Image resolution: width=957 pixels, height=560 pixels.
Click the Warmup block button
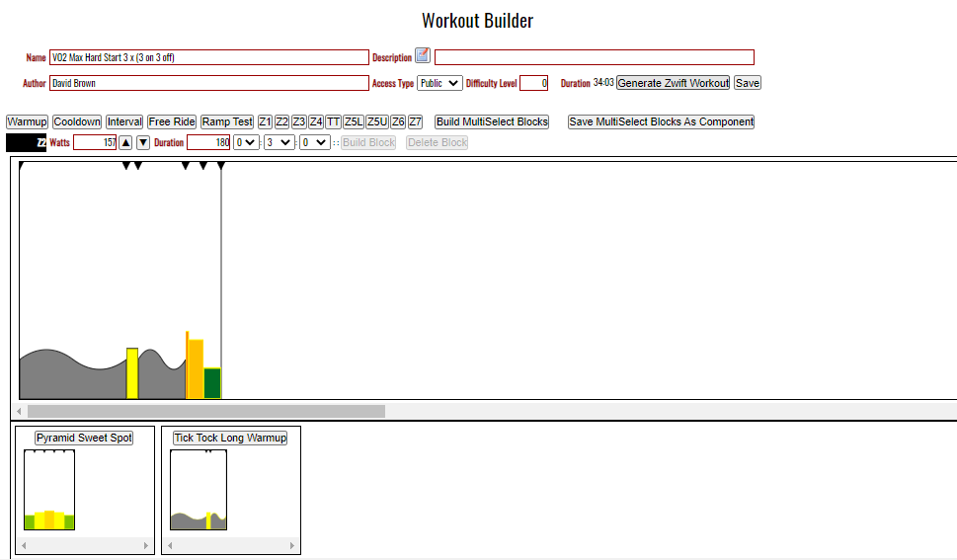[x=27, y=121]
